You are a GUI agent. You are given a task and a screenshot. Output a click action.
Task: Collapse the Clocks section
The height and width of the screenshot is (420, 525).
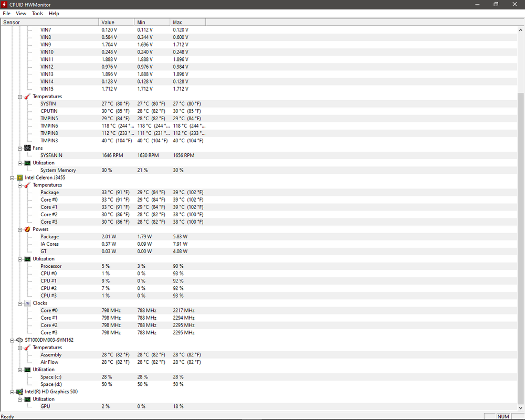(x=20, y=303)
